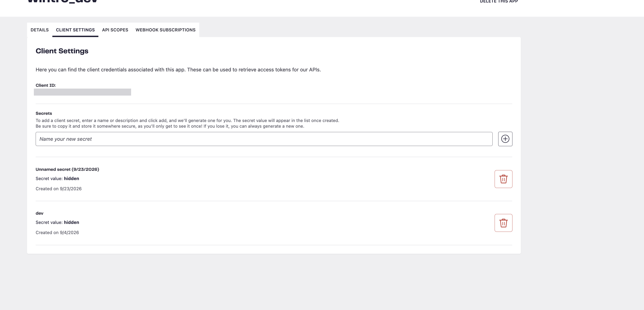This screenshot has width=644, height=310.
Task: Click the Client ID label
Action: coord(46,85)
